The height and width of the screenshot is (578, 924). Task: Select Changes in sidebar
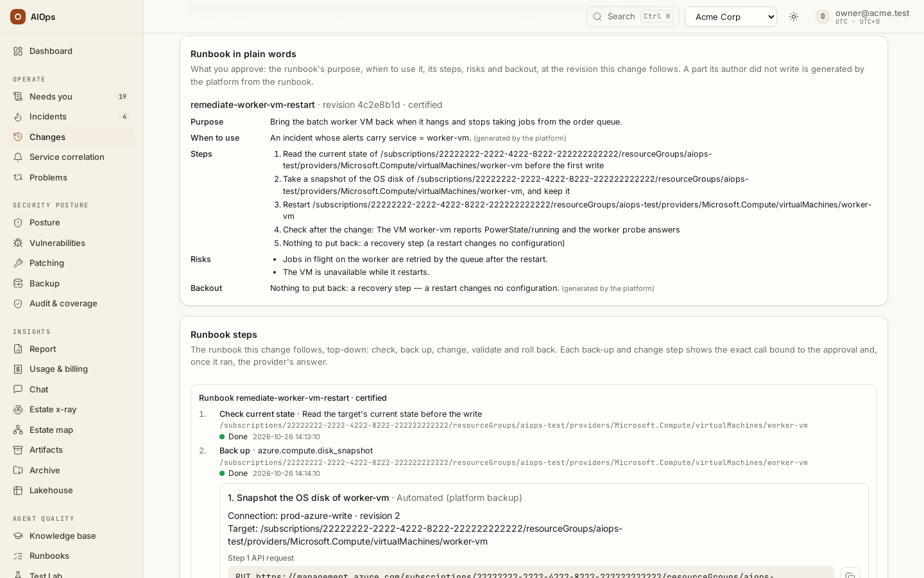pos(72,137)
